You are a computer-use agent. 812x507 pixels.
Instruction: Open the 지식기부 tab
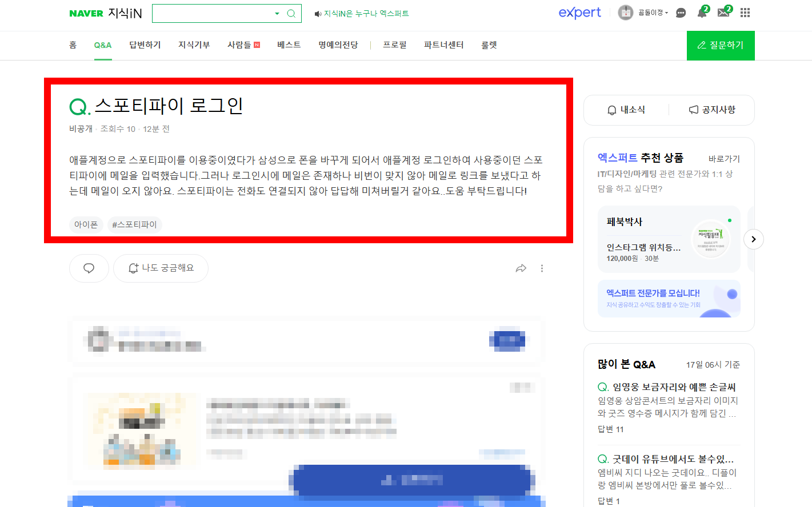click(194, 45)
